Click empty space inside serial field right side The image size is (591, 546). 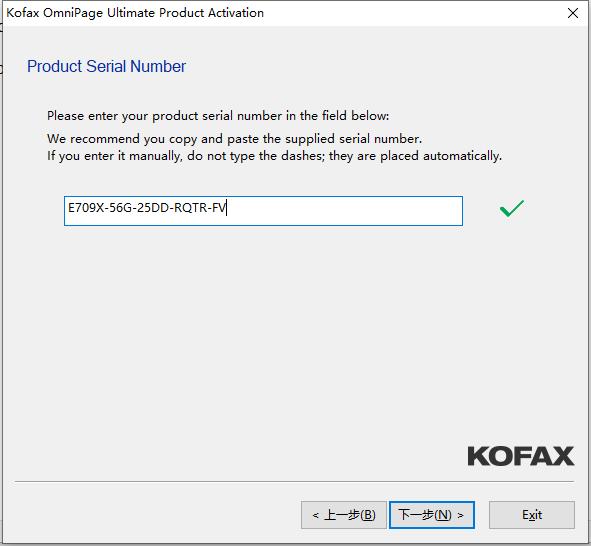point(345,211)
